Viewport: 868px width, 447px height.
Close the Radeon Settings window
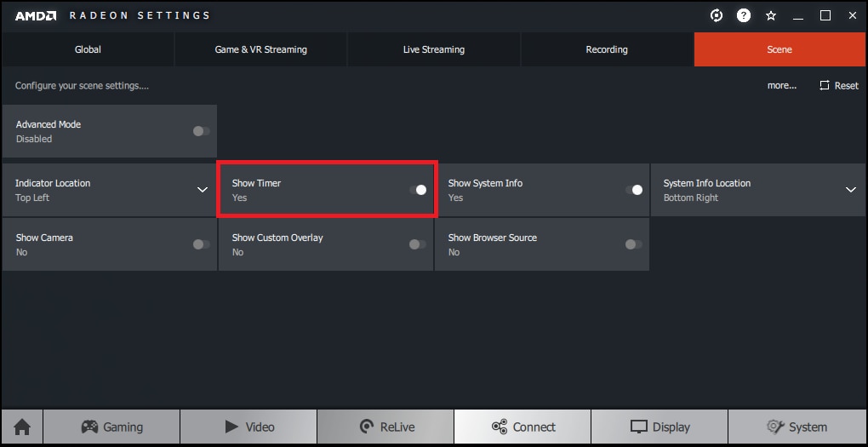[x=853, y=15]
